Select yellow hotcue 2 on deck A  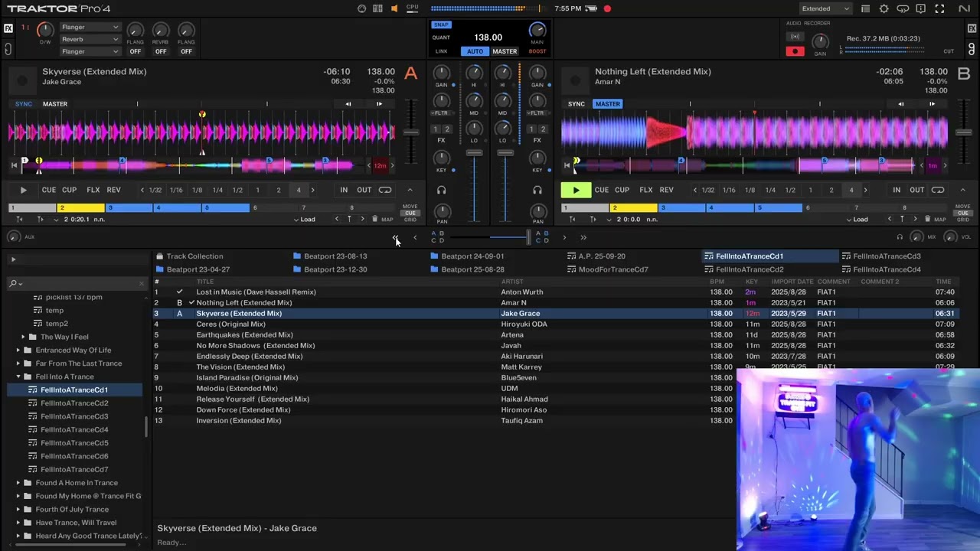point(80,207)
